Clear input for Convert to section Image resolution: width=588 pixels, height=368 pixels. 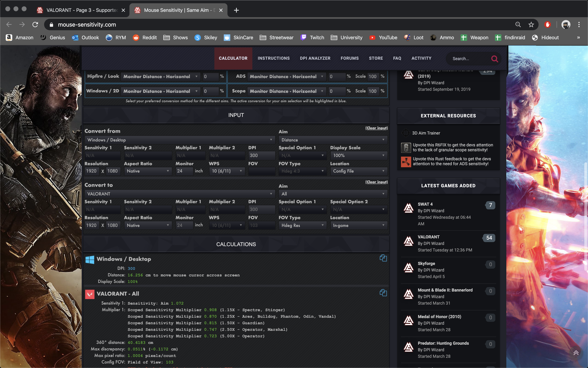[x=376, y=182]
